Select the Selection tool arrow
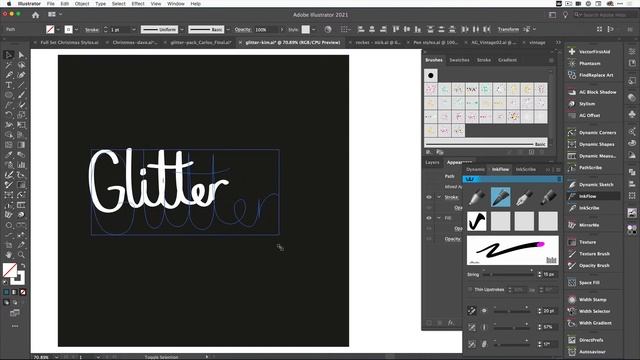This screenshot has width=640, height=360. pos(9,55)
